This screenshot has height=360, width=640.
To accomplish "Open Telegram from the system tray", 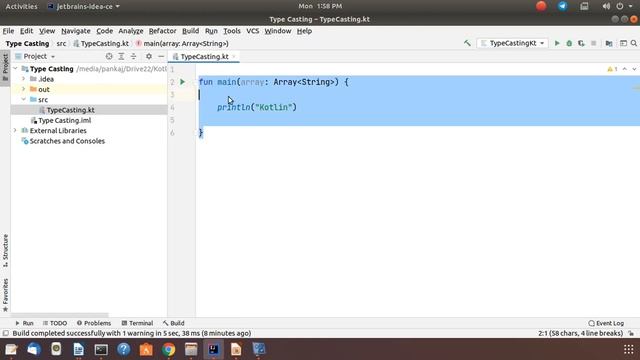I will (562, 6).
